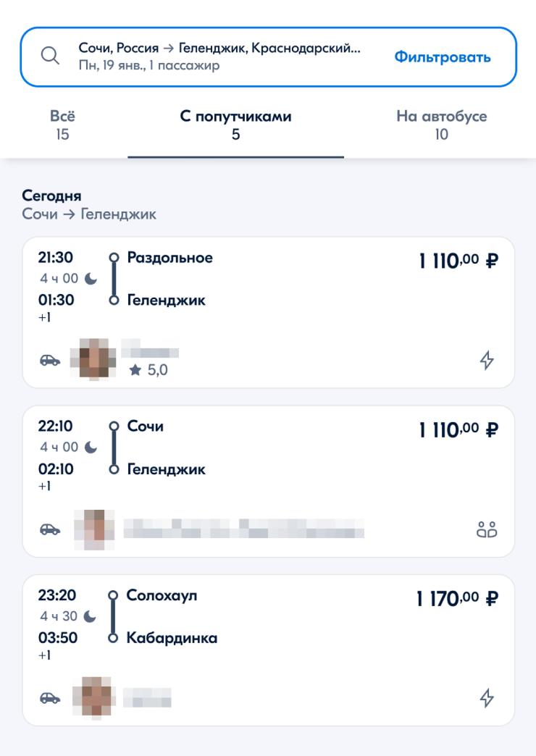The height and width of the screenshot is (756, 536).
Task: Select the 1 170,00 ₽ ride price
Action: pyautogui.click(x=457, y=599)
